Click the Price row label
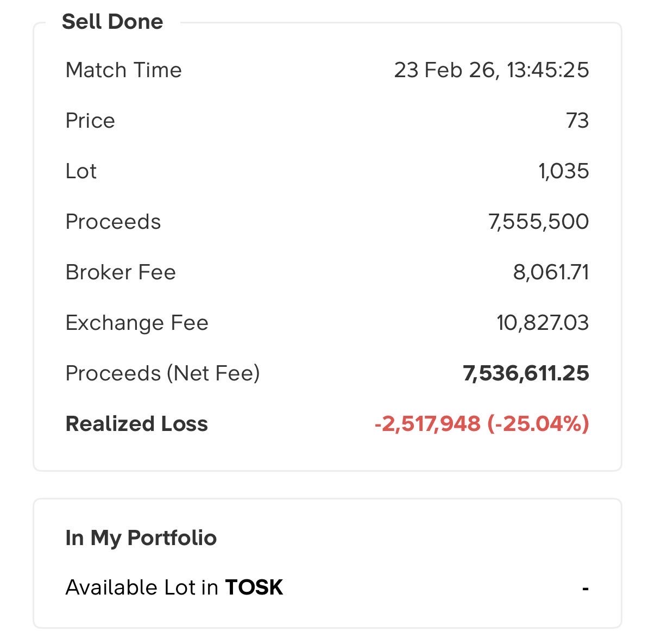The image size is (655, 644). [90, 121]
